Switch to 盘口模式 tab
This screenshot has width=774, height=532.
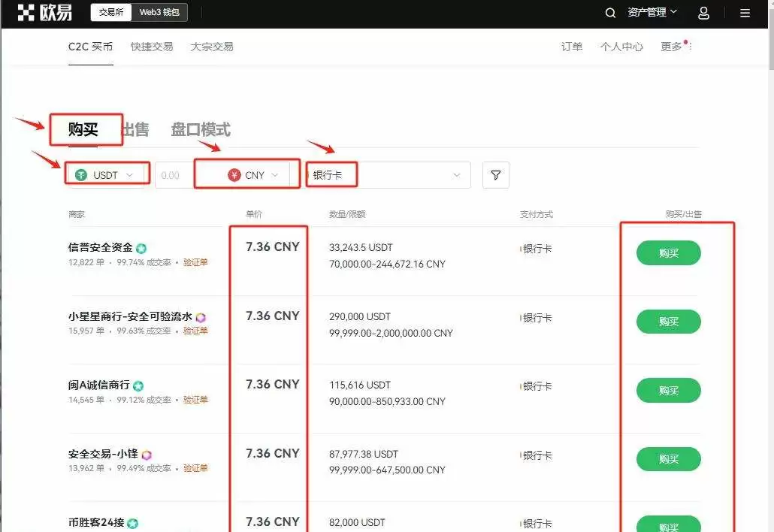(201, 129)
